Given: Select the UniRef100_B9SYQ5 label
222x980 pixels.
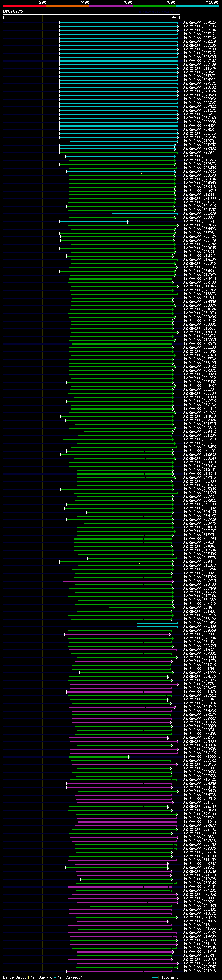Looking at the screenshot, I should (x=199, y=57).
